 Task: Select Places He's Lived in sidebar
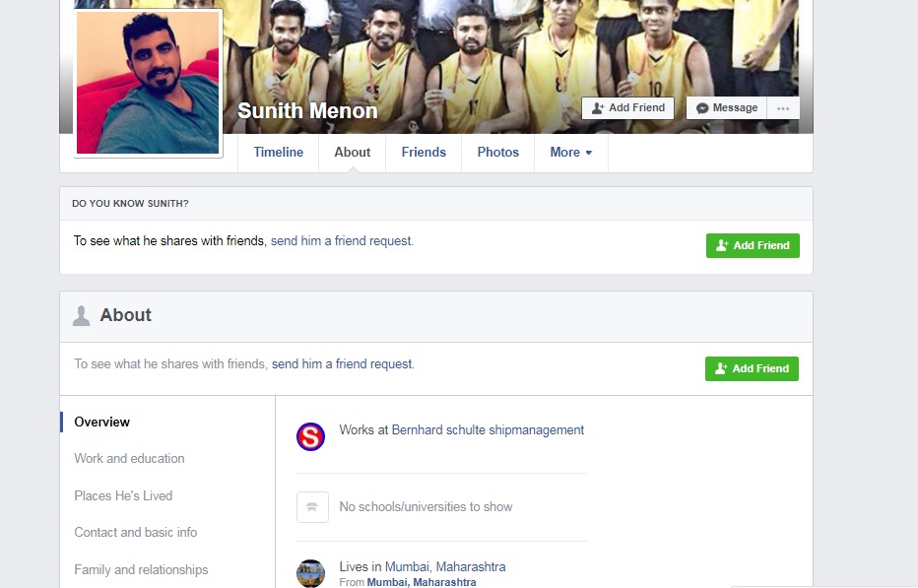[x=123, y=495]
